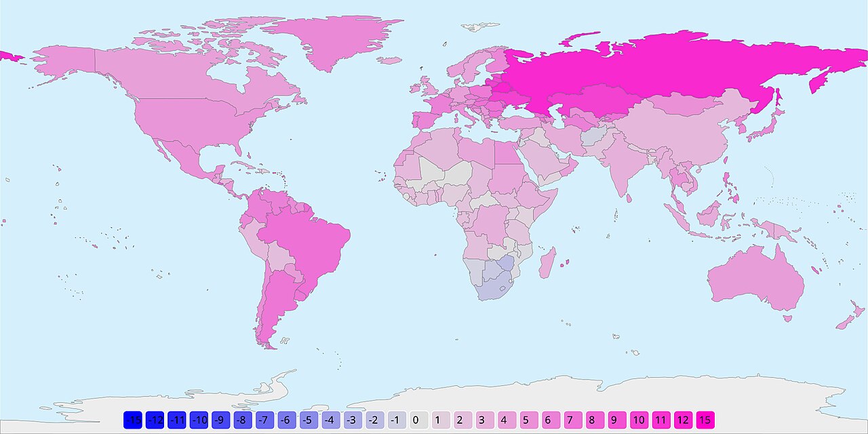Viewport: 868px width, 434px height.
Task: Choose the 10 legend swatch
Action: [639, 420]
